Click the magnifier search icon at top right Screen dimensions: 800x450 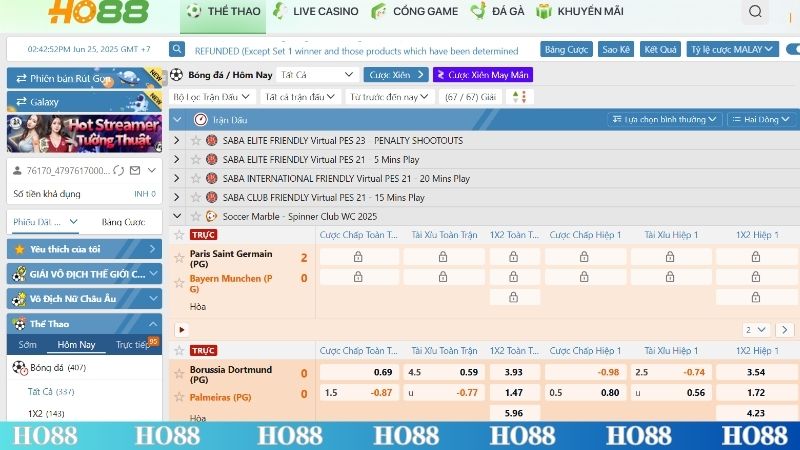coord(755,11)
